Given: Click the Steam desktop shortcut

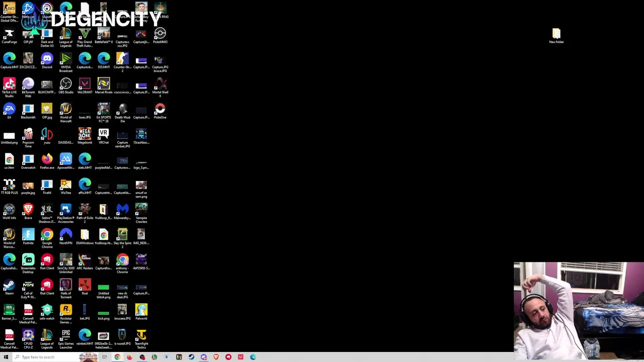Looking at the screenshot, I should coord(9,287).
